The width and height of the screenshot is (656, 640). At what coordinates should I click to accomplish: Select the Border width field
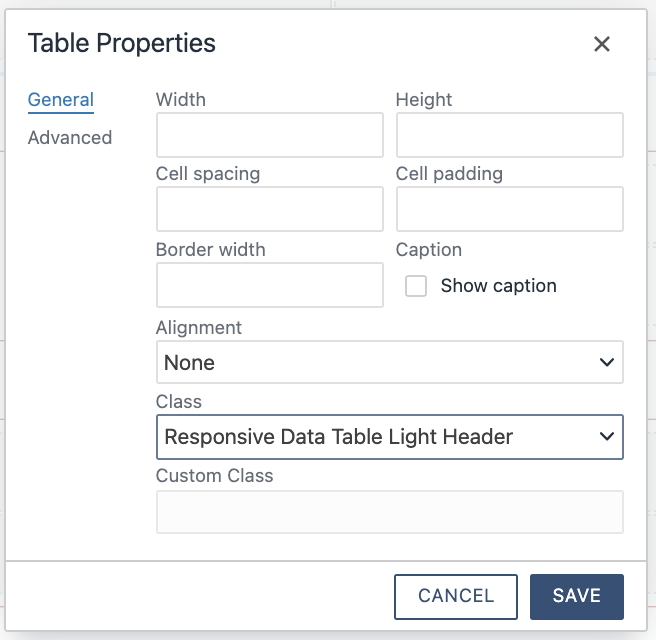point(270,285)
